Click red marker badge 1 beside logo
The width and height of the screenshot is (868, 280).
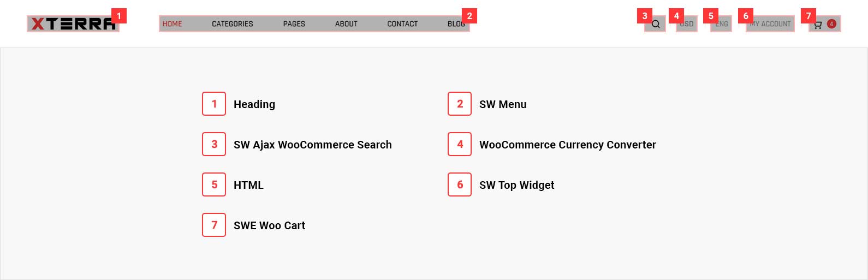click(x=119, y=16)
